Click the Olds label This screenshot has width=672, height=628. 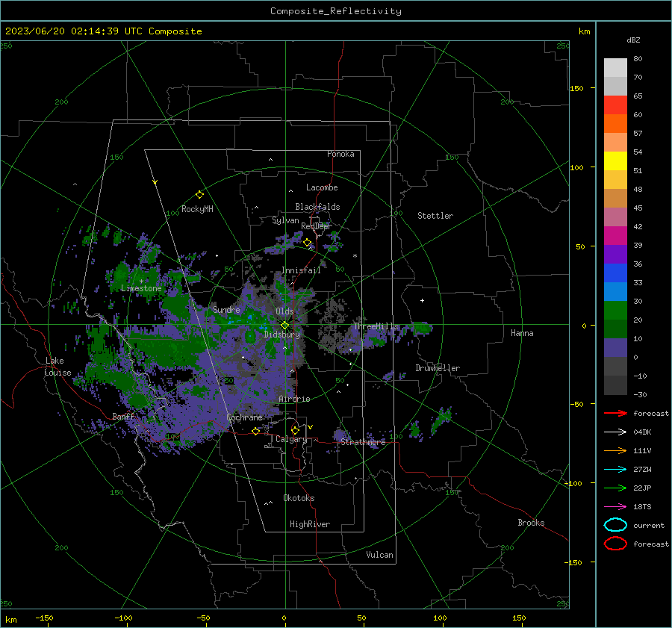click(x=284, y=311)
